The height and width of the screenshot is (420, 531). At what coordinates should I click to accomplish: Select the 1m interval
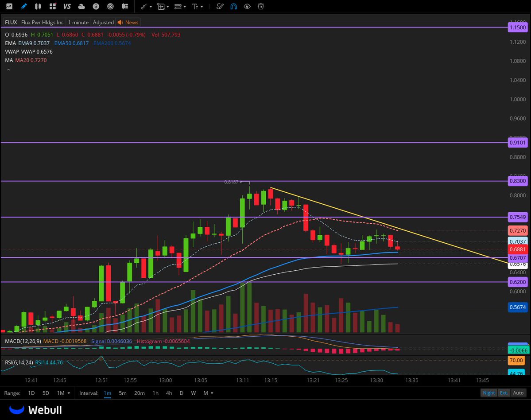click(x=107, y=393)
